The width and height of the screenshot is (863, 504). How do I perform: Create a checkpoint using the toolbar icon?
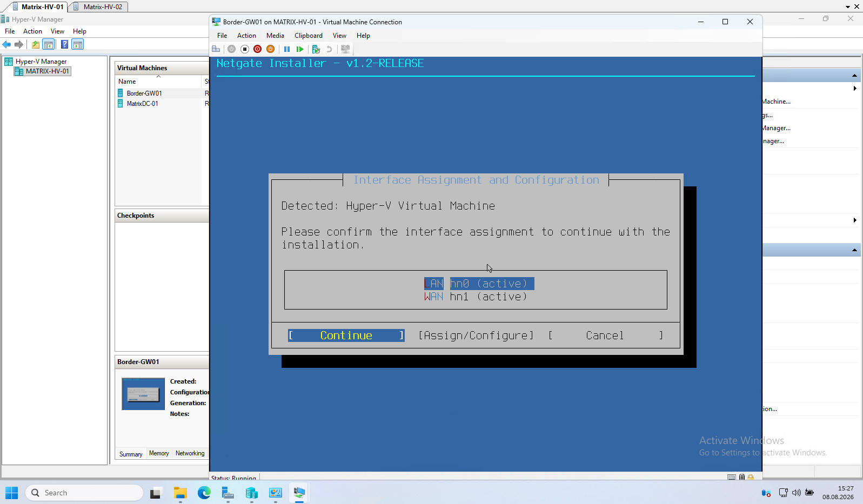click(316, 49)
